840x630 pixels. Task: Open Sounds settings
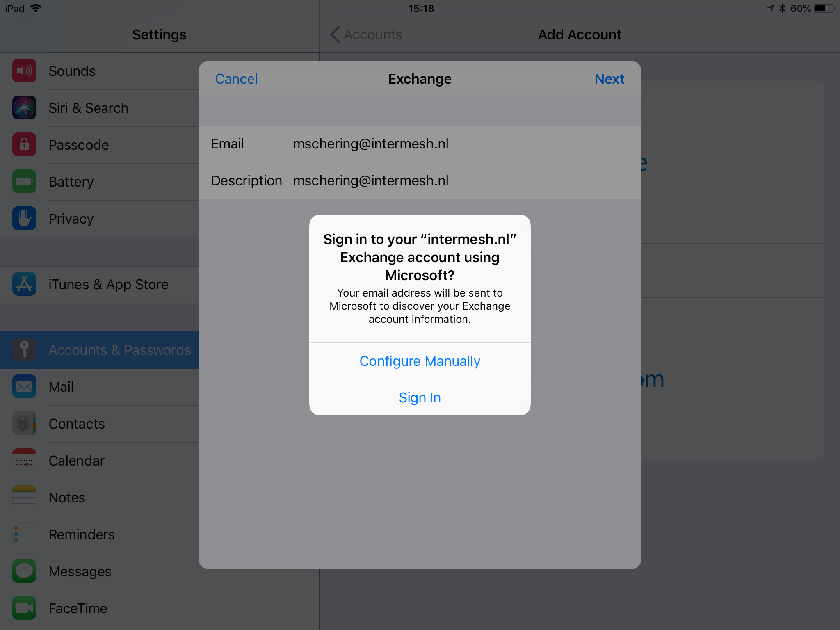(99, 71)
